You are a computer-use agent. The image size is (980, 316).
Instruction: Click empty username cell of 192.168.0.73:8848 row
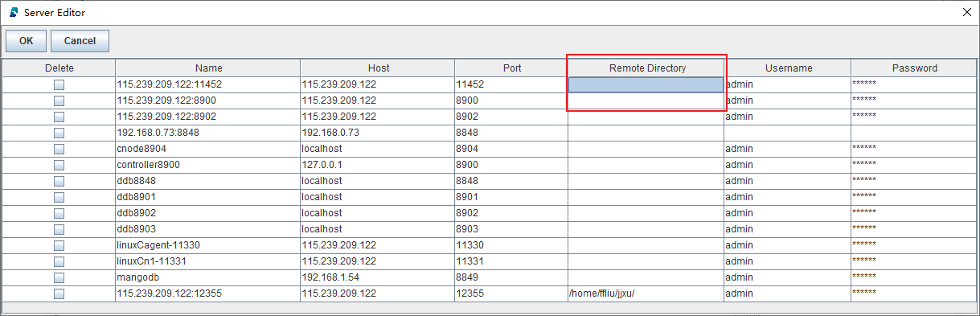(x=788, y=133)
